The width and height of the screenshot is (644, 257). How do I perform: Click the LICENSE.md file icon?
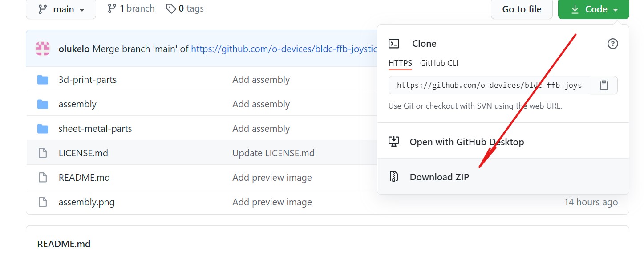pyautogui.click(x=43, y=153)
